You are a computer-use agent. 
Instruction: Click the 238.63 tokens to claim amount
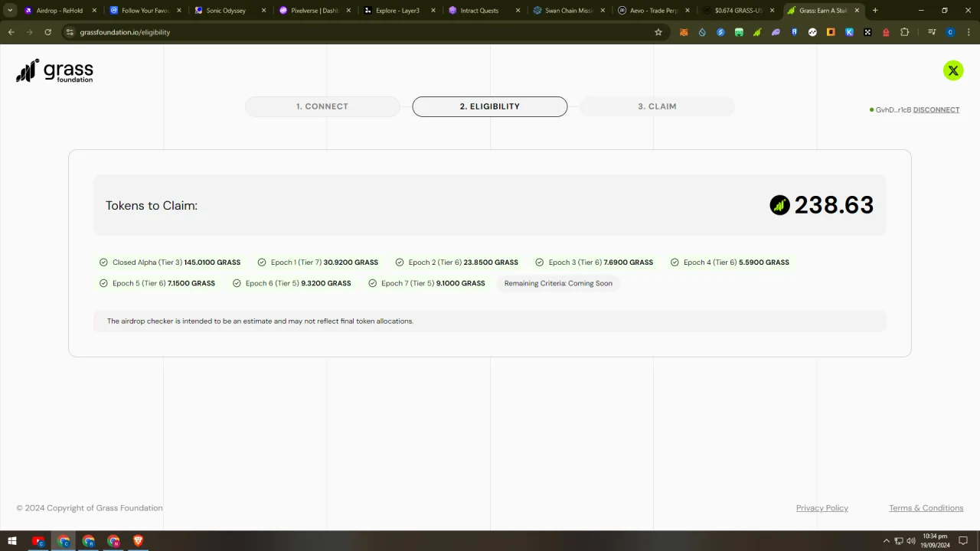[x=834, y=205]
